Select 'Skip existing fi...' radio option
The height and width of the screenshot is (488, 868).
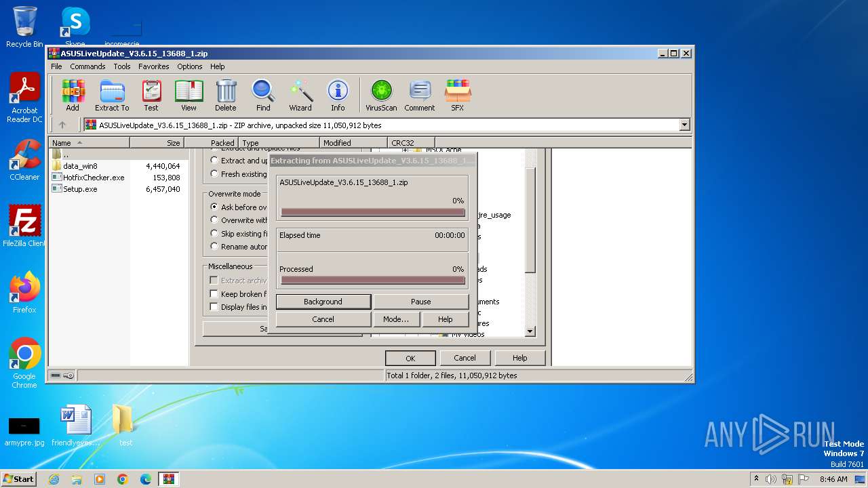214,233
